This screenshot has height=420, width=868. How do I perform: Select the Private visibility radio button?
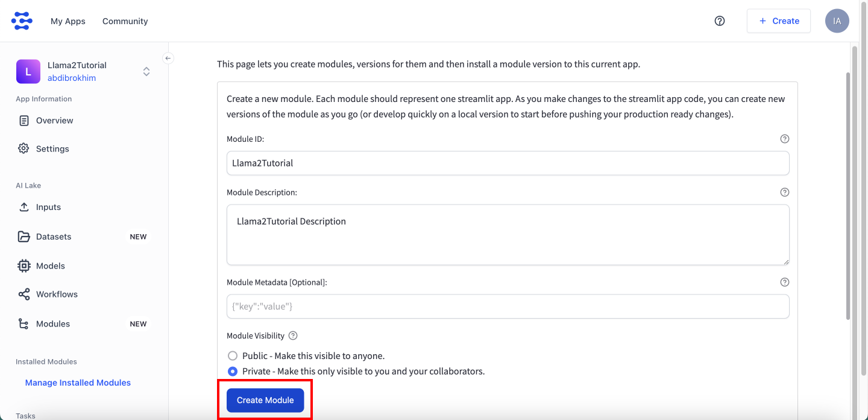(233, 371)
